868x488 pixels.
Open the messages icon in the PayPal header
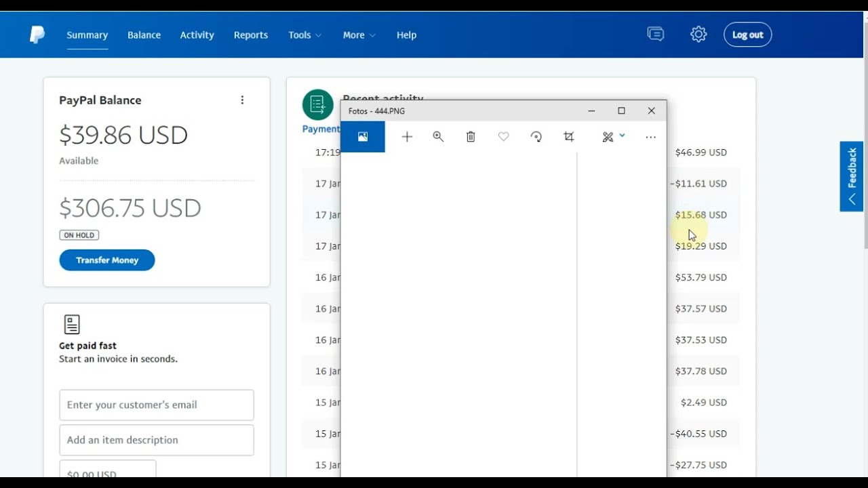pos(656,34)
